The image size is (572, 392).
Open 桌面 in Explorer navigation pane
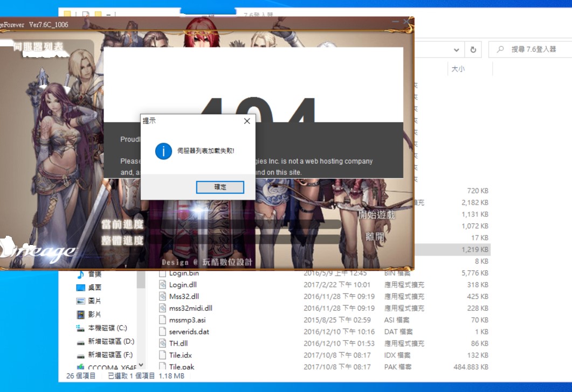[x=95, y=288]
